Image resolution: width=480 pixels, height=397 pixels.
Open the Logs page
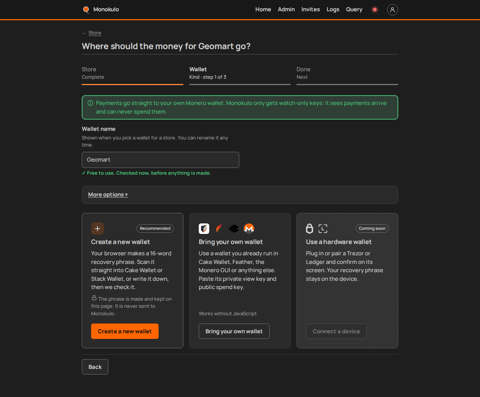pyautogui.click(x=333, y=9)
